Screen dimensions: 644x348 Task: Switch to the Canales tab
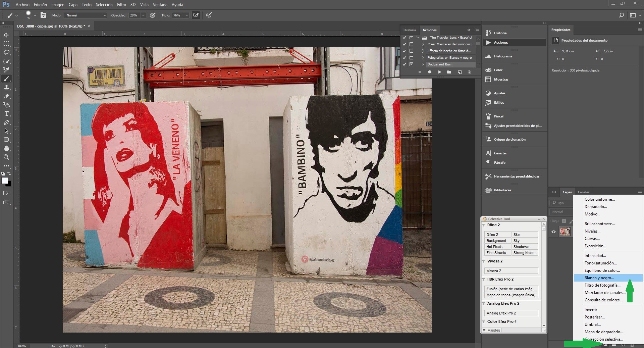coord(584,192)
